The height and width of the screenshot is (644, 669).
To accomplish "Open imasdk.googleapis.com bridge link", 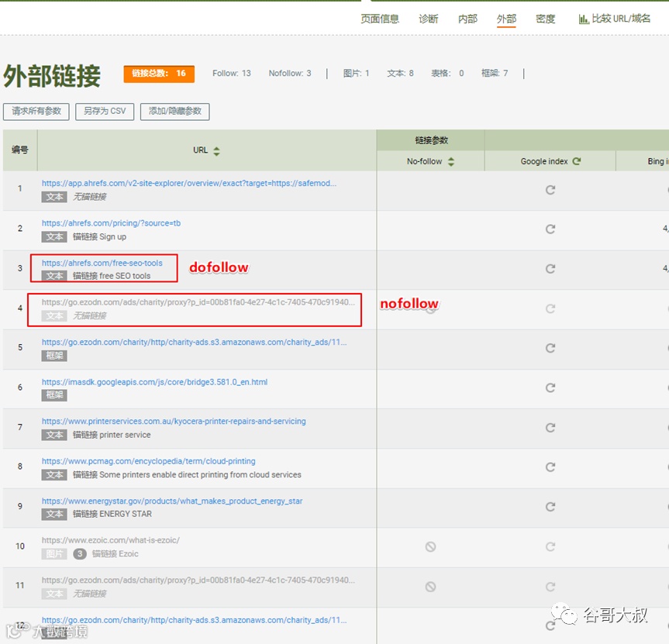I will point(154,382).
